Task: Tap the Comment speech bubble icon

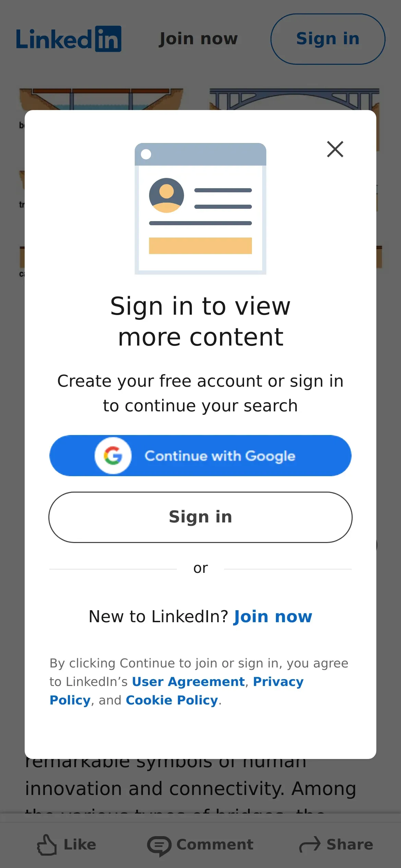Action: pyautogui.click(x=159, y=845)
